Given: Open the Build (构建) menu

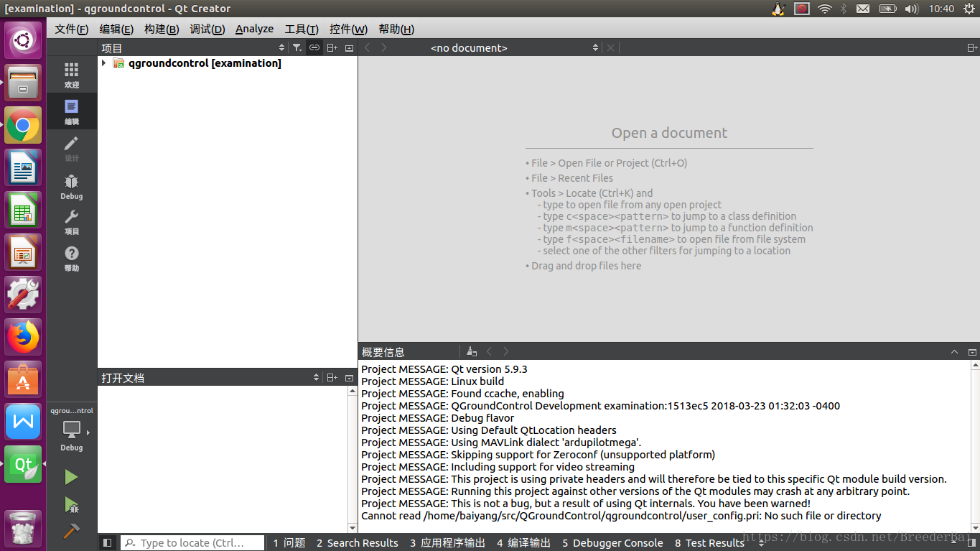Looking at the screenshot, I should [x=162, y=29].
